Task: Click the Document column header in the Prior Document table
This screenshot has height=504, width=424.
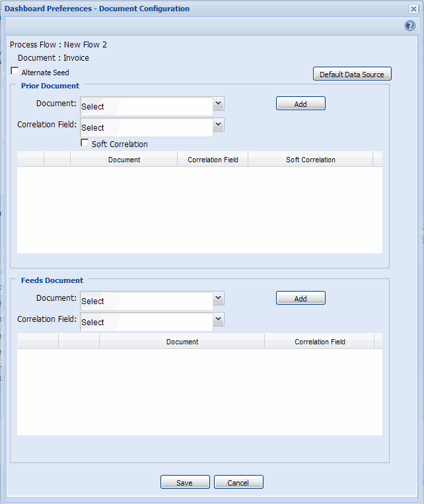Action: (x=124, y=160)
